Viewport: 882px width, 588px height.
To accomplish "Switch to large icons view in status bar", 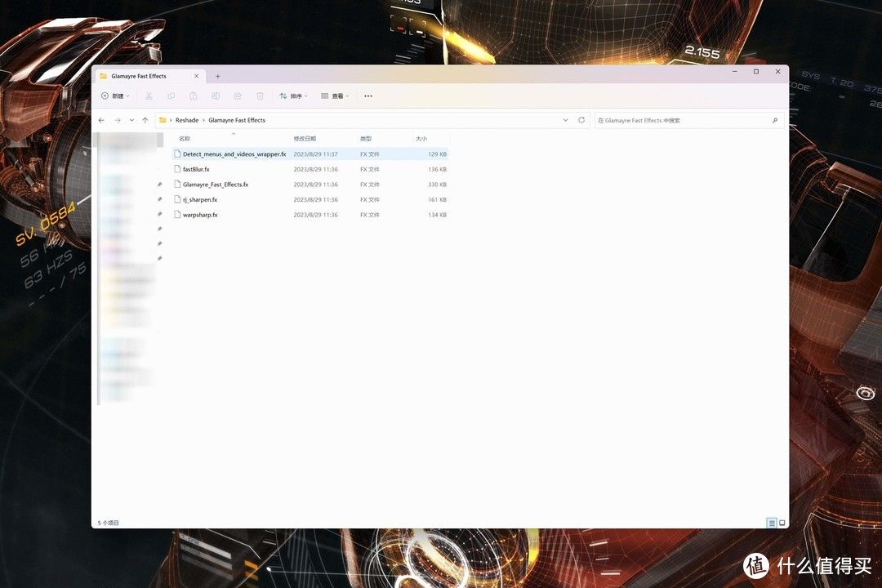I will [782, 523].
